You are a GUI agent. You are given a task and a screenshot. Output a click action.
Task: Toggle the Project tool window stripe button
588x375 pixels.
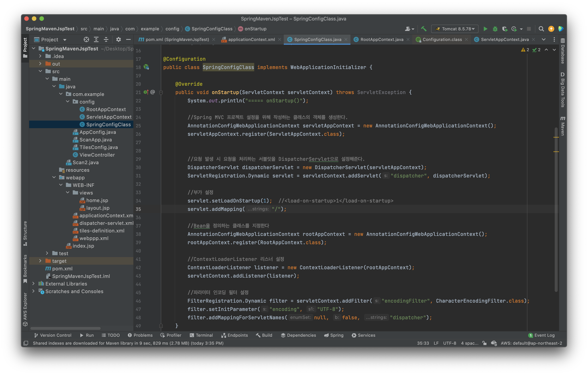pyautogui.click(x=25, y=48)
